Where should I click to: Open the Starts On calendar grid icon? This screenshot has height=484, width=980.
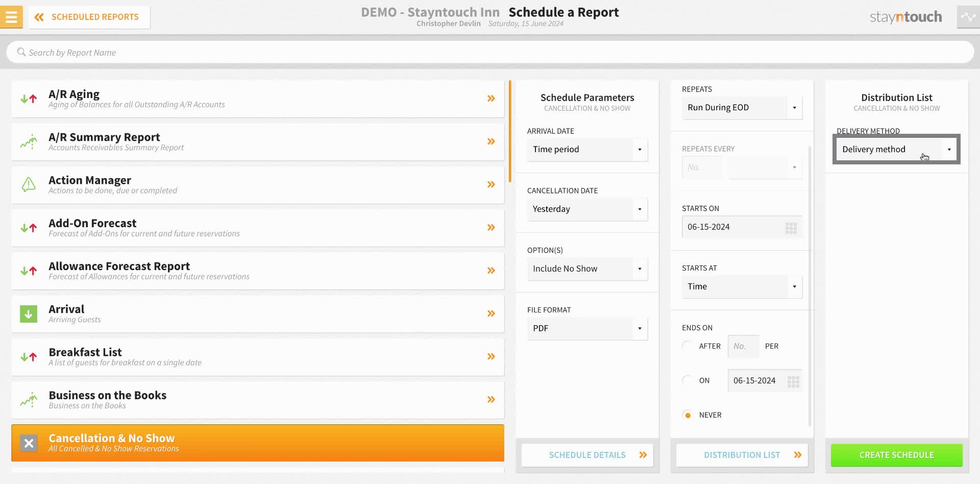pos(791,228)
